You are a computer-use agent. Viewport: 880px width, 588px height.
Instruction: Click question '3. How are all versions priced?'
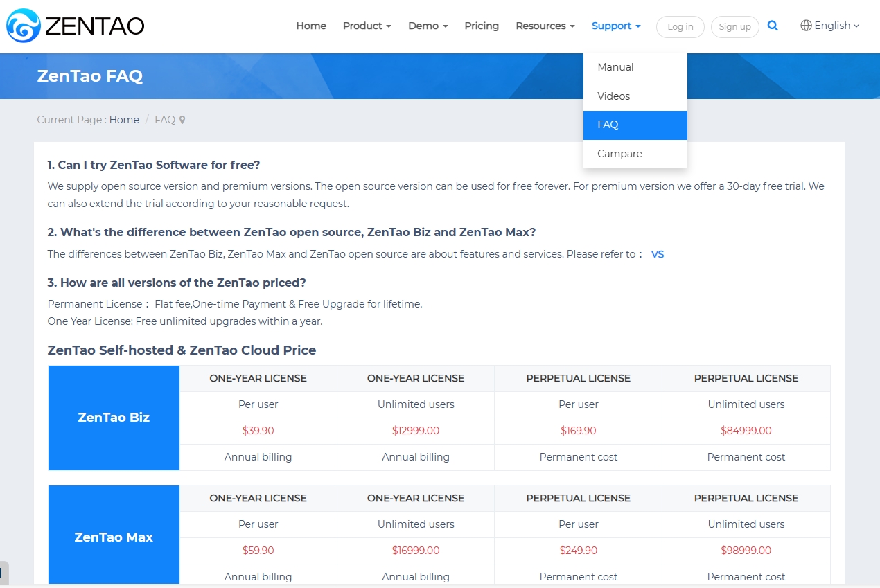click(x=177, y=283)
